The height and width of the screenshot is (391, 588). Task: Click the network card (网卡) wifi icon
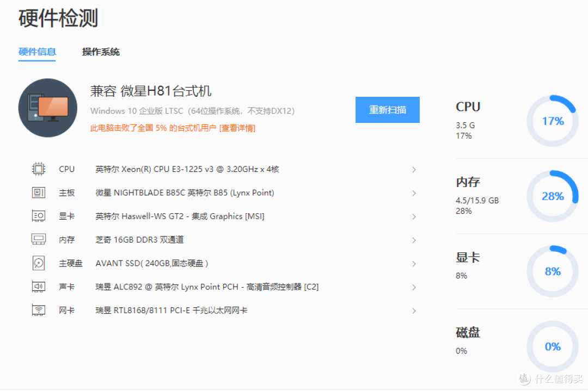[38, 310]
